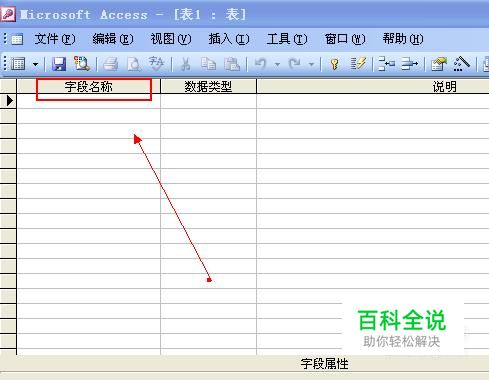Image resolution: width=489 pixels, height=380 pixels.
Task: Click the Undo arrow icon
Action: (x=261, y=63)
